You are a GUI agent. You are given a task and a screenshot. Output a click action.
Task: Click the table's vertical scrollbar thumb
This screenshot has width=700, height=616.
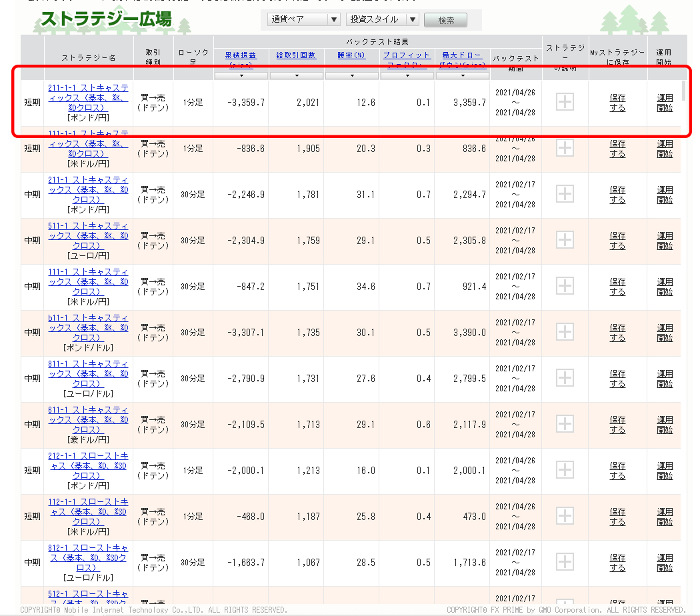[x=683, y=91]
